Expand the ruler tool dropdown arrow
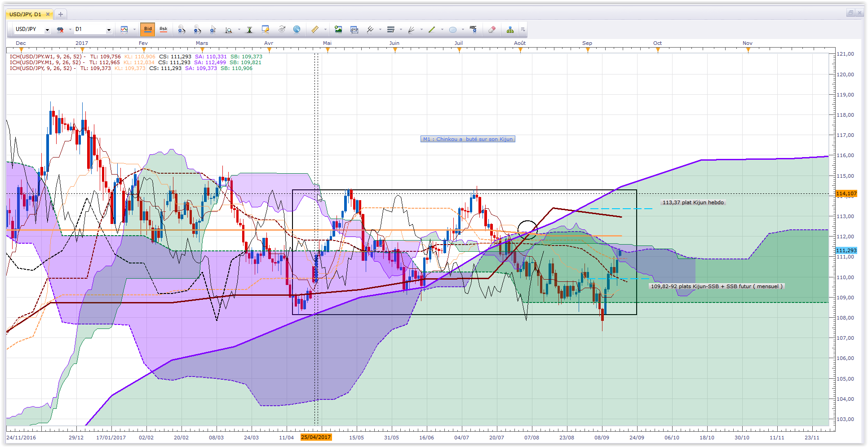The width and height of the screenshot is (868, 447). [x=325, y=30]
